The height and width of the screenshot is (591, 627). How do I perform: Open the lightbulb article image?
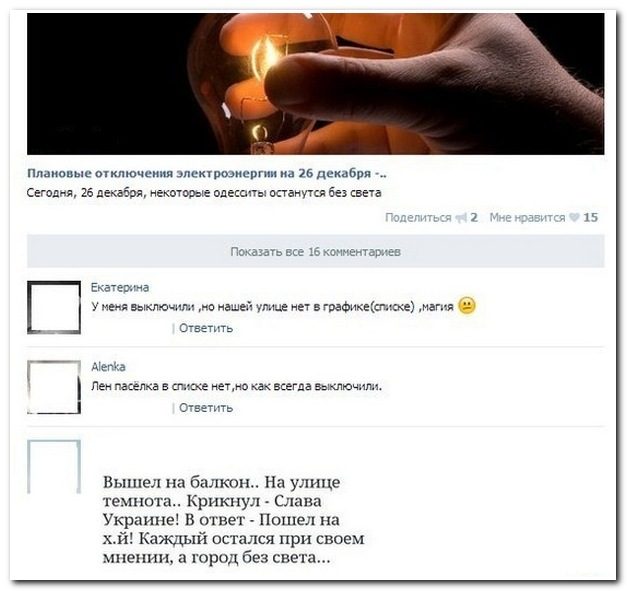point(315,84)
